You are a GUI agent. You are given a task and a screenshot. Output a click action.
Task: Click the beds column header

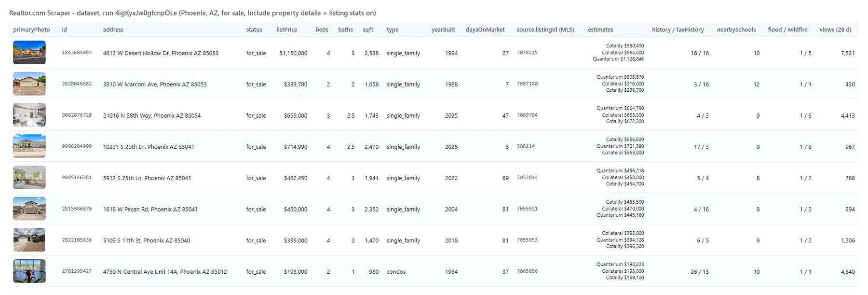322,29
